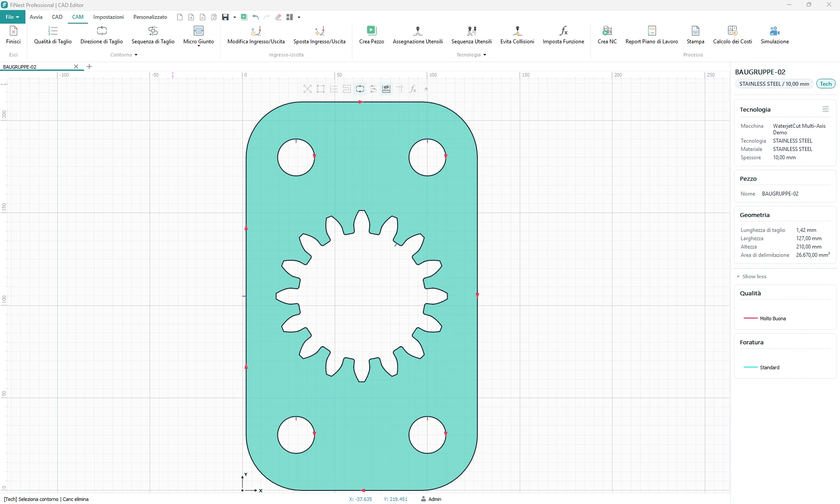The height and width of the screenshot is (504, 840).
Task: Open Sequenza di Taglio tool
Action: tap(153, 35)
